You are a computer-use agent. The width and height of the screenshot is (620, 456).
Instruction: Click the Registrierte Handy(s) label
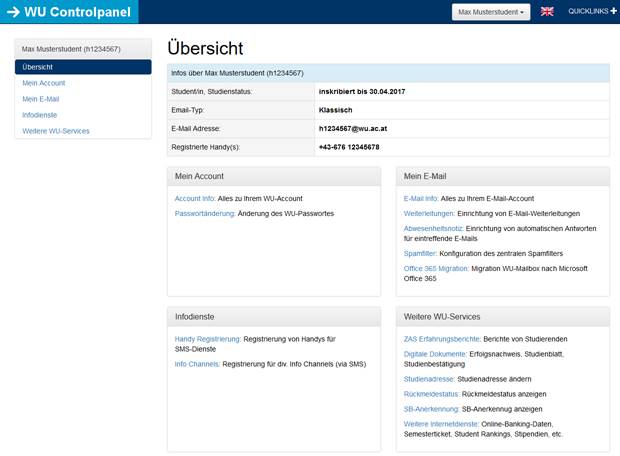pyautogui.click(x=206, y=147)
